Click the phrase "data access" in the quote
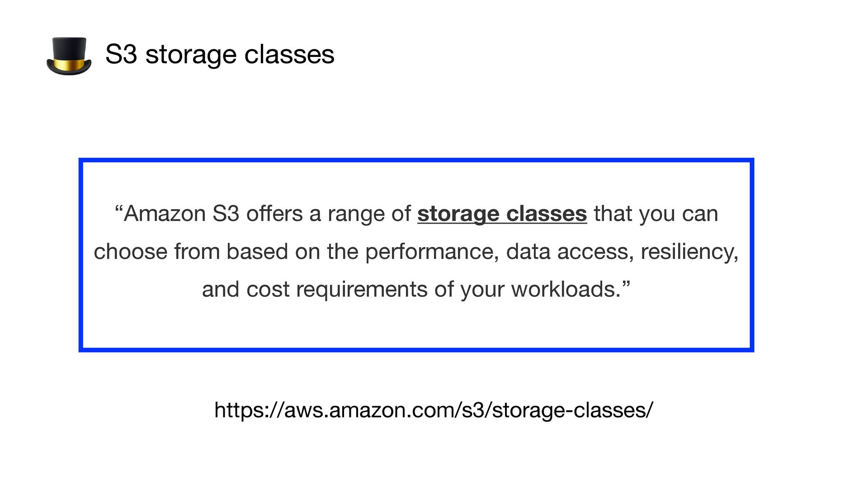 coord(567,252)
